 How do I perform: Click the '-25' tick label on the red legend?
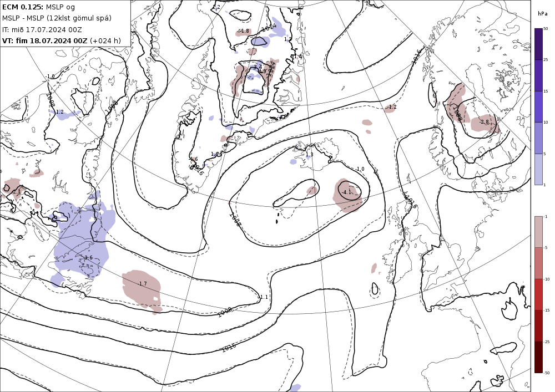point(547,342)
